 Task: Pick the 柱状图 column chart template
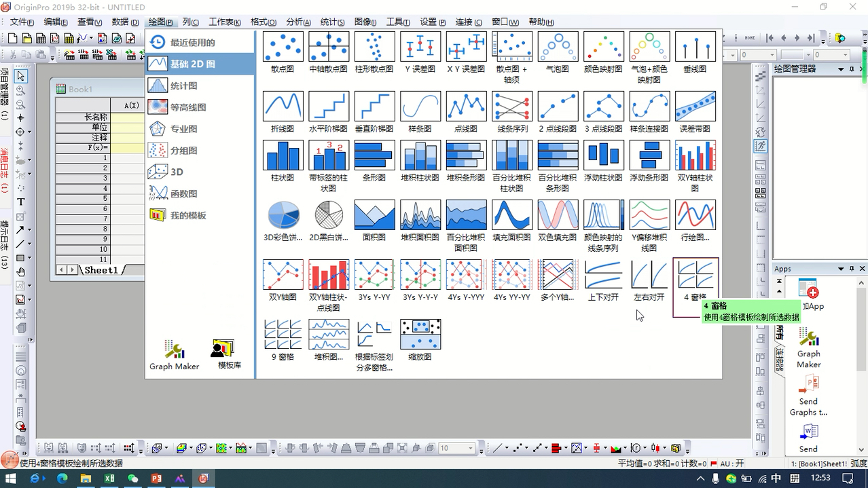tap(283, 161)
